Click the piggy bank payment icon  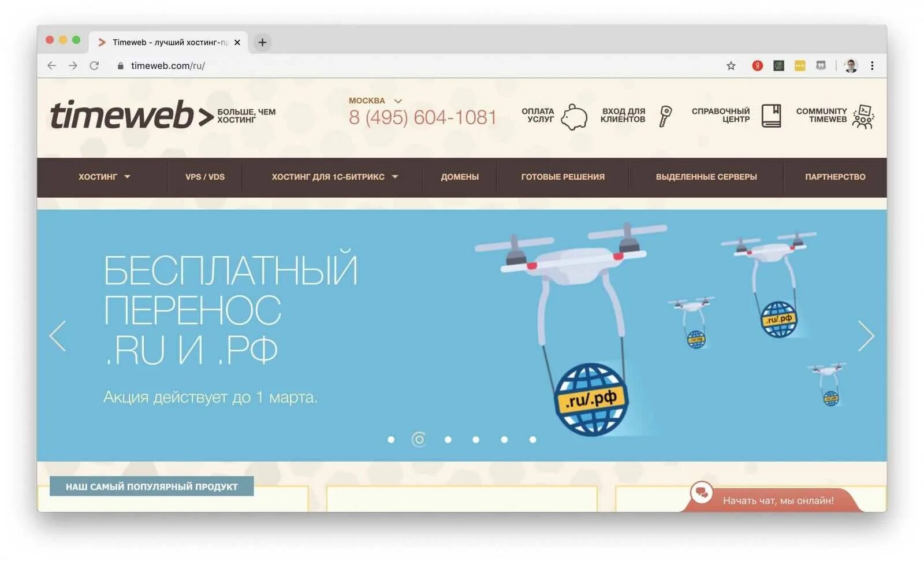[x=574, y=117]
